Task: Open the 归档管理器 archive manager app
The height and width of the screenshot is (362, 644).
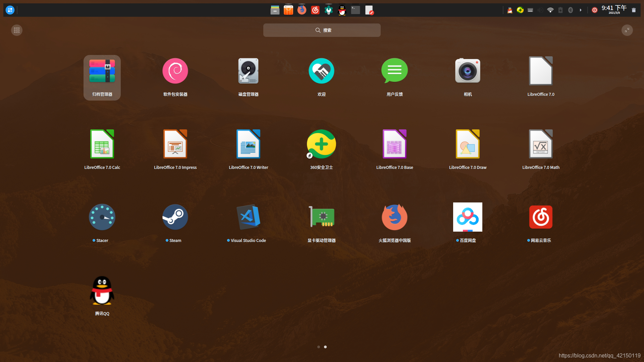Action: tap(102, 78)
